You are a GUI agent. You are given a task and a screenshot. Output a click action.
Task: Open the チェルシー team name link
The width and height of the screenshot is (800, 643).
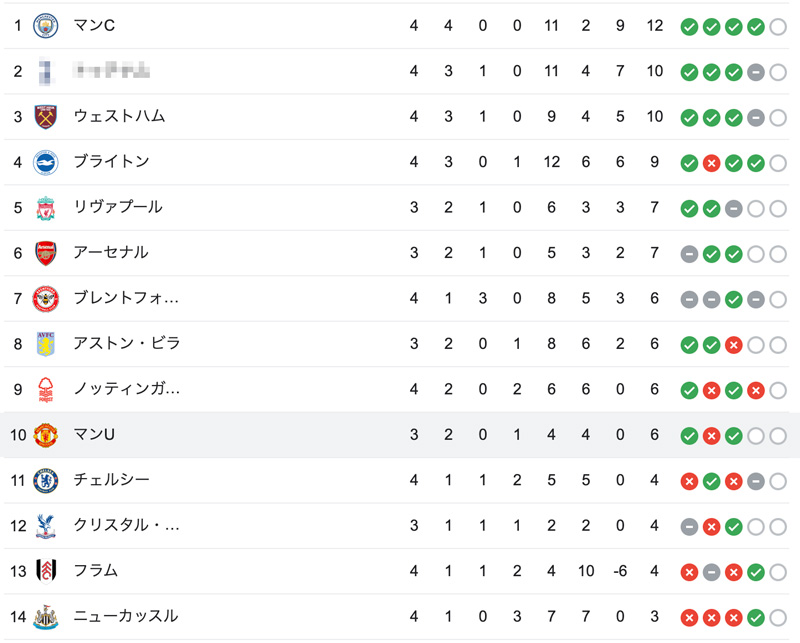tap(111, 480)
